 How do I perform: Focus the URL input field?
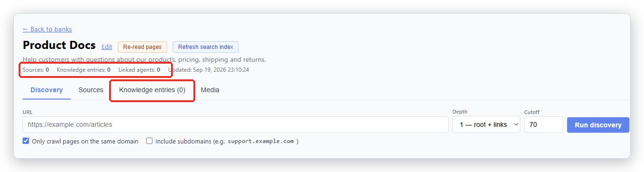point(235,124)
